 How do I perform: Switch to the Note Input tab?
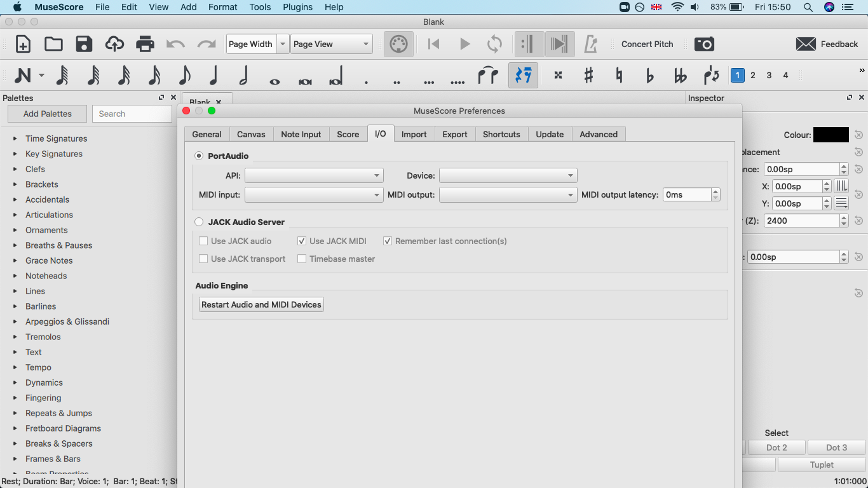(x=301, y=134)
